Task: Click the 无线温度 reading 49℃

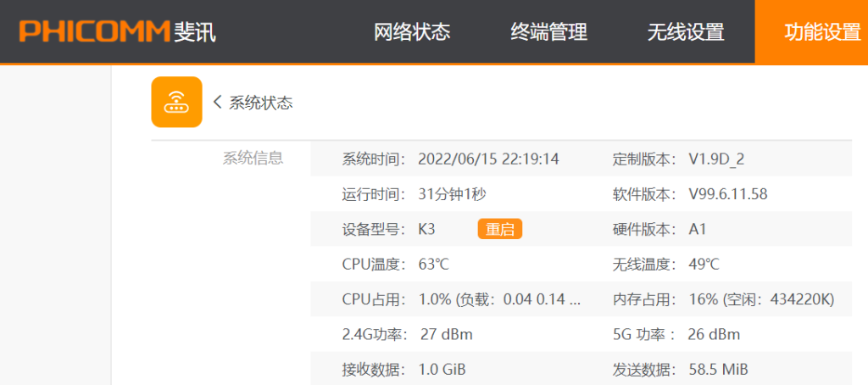Action: point(704,265)
